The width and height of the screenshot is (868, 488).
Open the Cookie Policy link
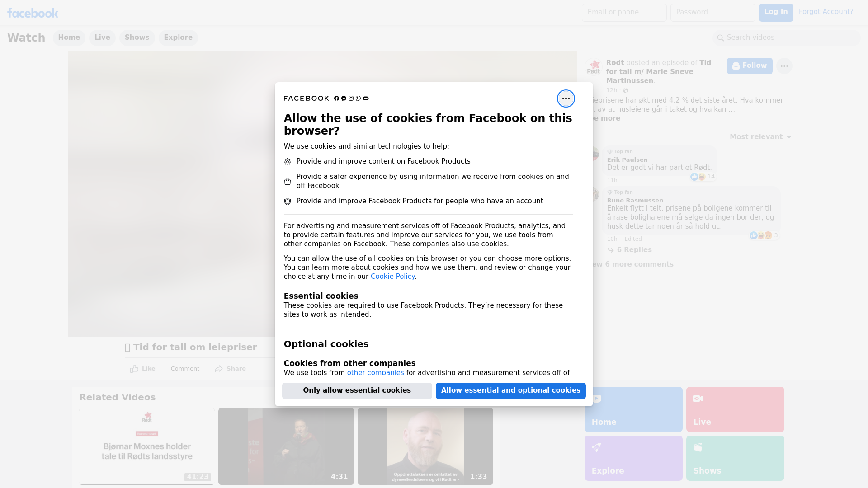pos(392,277)
